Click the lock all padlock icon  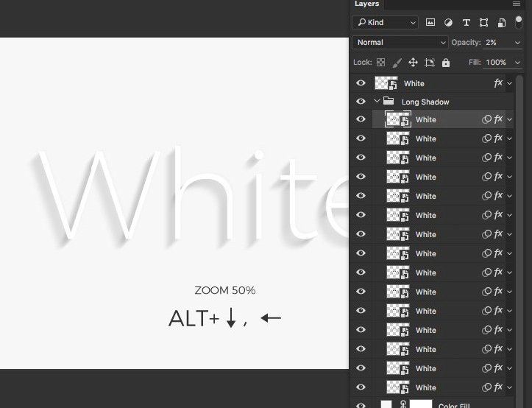click(x=446, y=63)
